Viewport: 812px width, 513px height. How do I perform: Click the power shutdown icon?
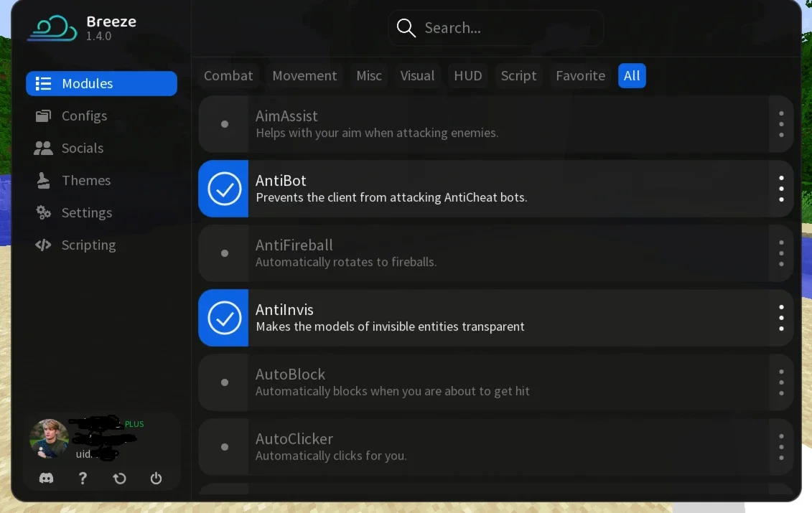tap(156, 479)
